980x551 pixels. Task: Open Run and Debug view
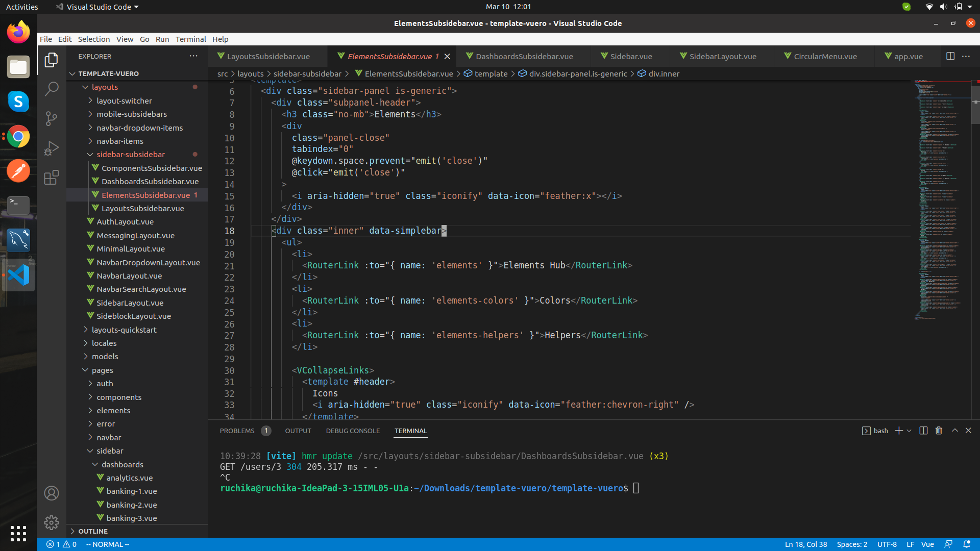click(52, 148)
